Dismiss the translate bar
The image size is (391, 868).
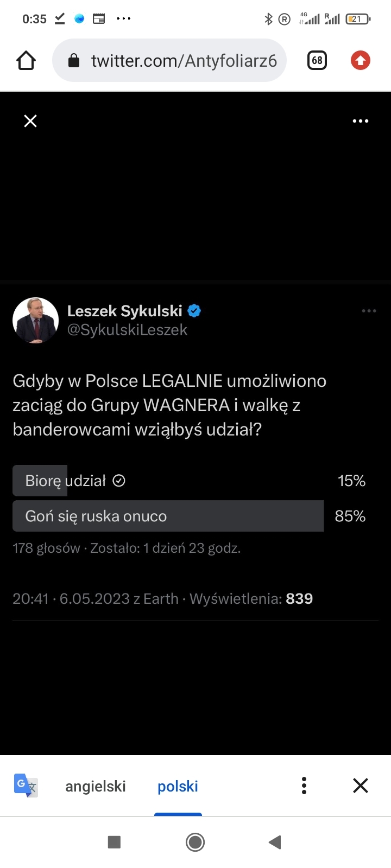pos(361,786)
